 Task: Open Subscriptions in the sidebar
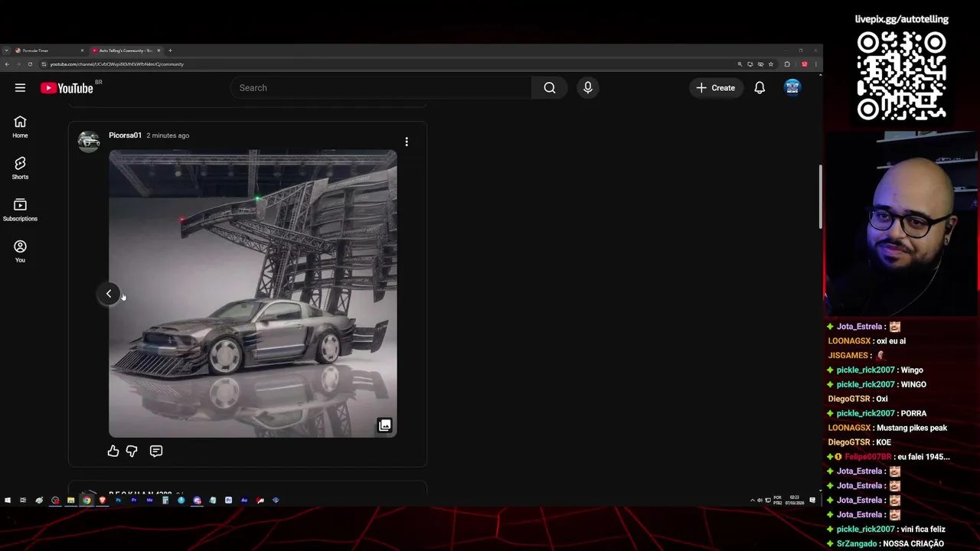[x=20, y=210]
